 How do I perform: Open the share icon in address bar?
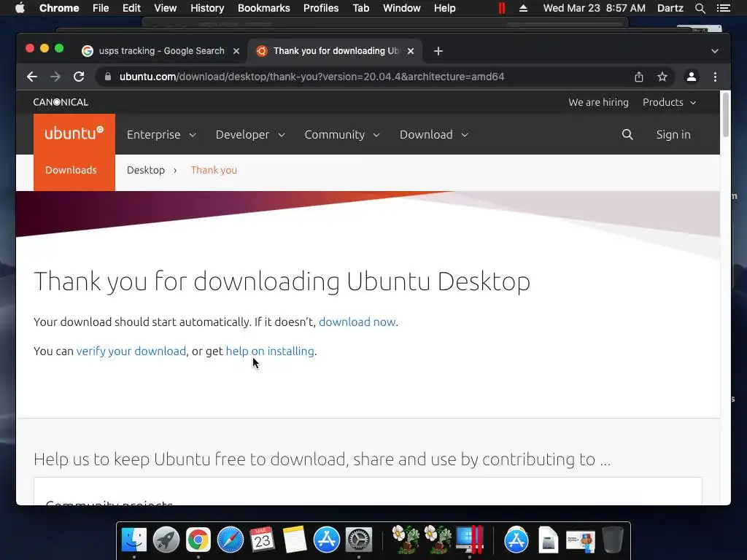click(639, 77)
